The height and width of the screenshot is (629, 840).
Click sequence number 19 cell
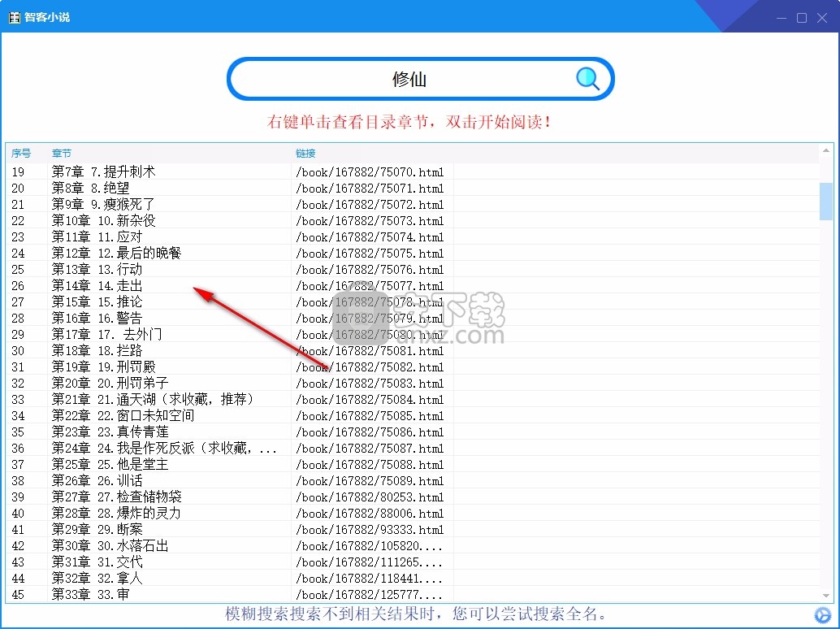tap(18, 172)
